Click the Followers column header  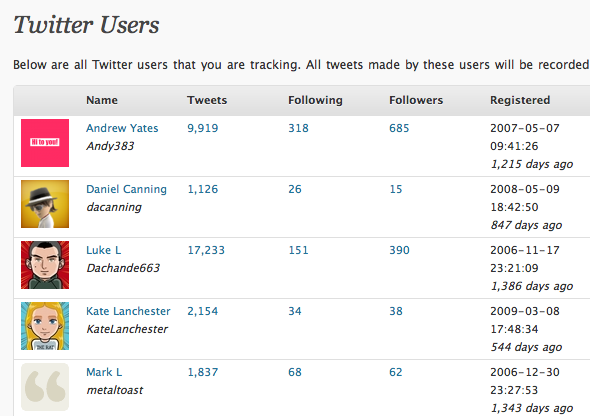[x=416, y=100]
